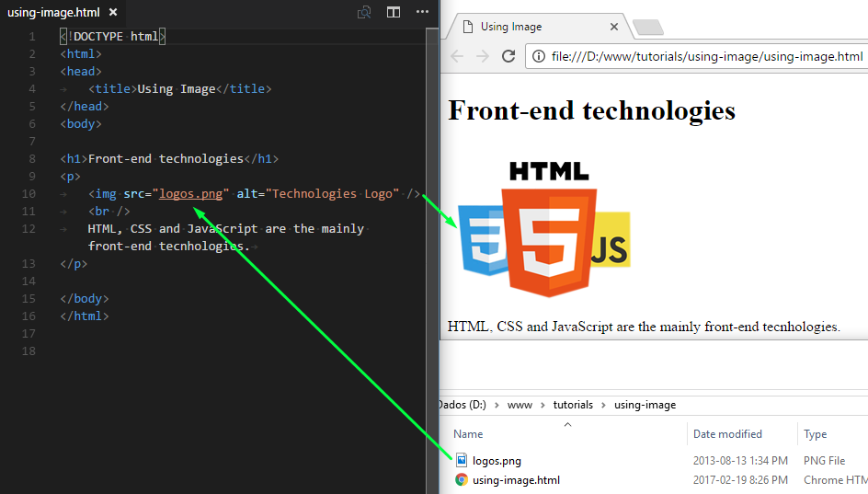Click the Front-end technologies heading in browser
This screenshot has height=494, width=868.
(591, 110)
